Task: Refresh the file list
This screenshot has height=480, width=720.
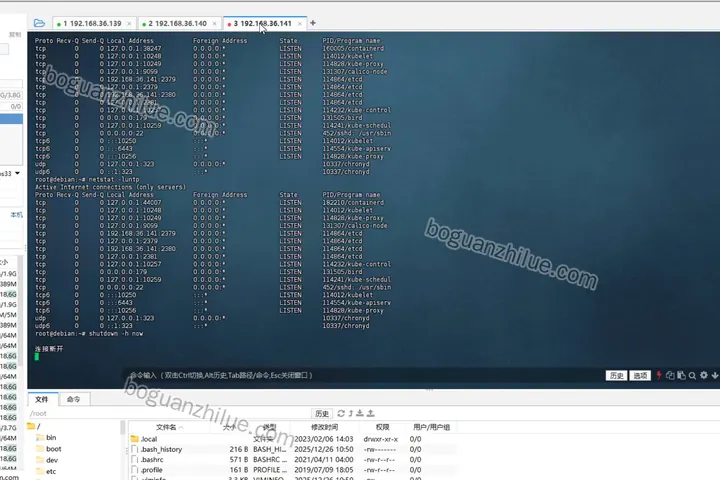Action: (x=341, y=413)
